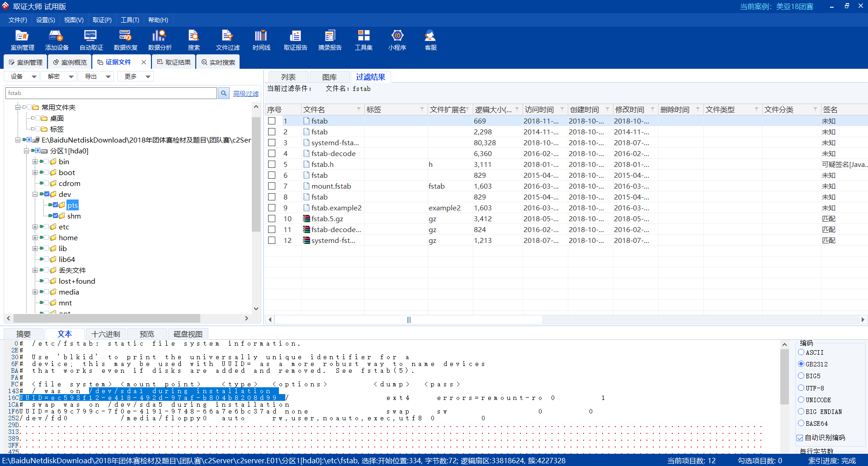Close the 证据文件 tab
868x466 pixels.
(144, 62)
